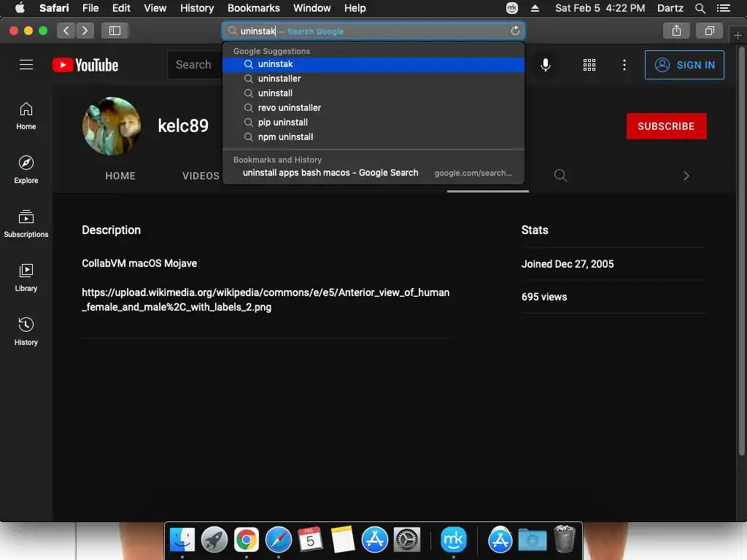The image size is (747, 560).
Task: Choose 'revo uninstaller' suggestion
Action: (x=373, y=108)
